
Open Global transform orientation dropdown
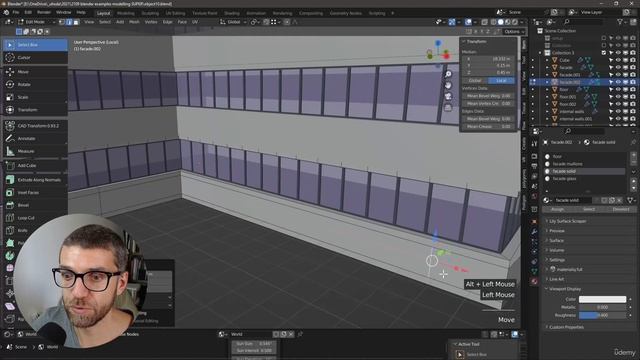(233, 22)
